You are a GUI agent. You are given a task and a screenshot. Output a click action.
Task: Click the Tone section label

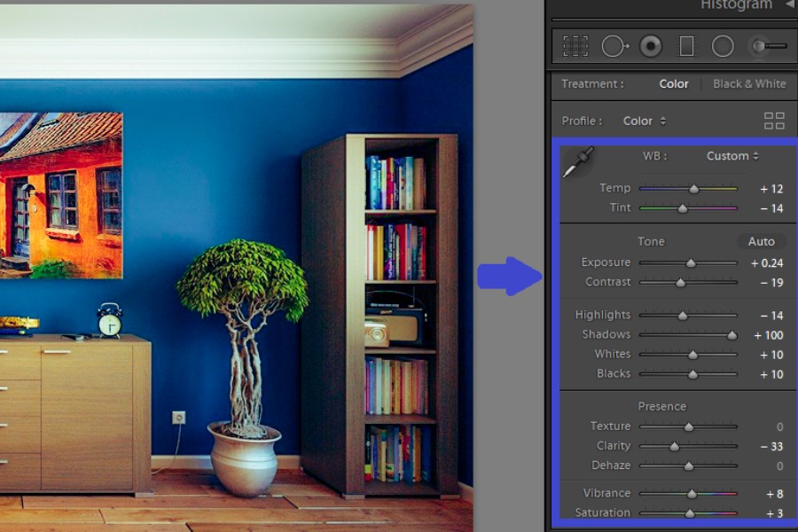pyautogui.click(x=651, y=241)
